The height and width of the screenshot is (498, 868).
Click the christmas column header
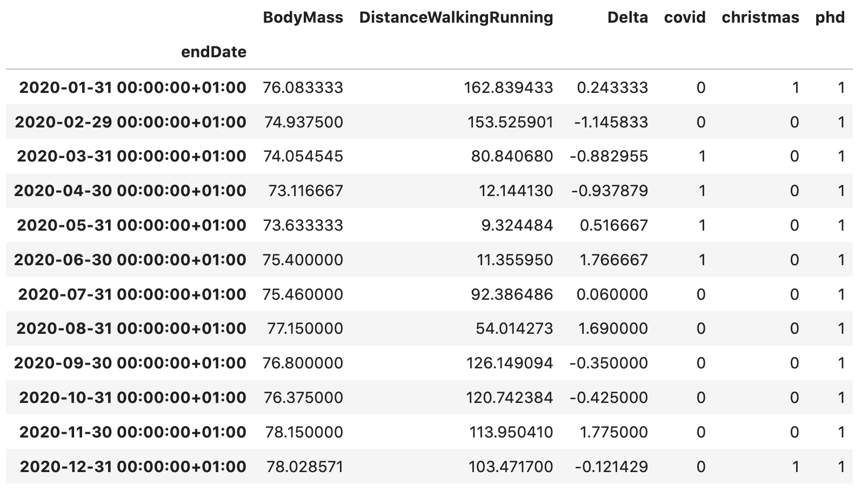tap(760, 18)
